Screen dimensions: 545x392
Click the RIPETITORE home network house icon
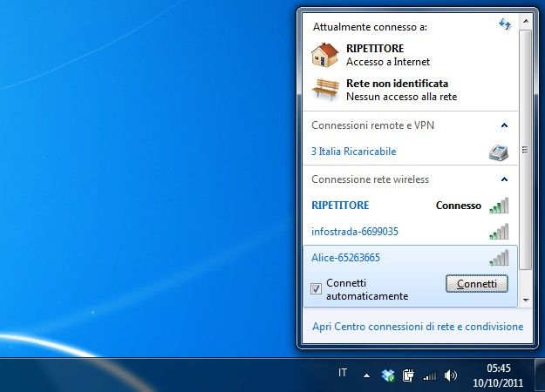324,55
